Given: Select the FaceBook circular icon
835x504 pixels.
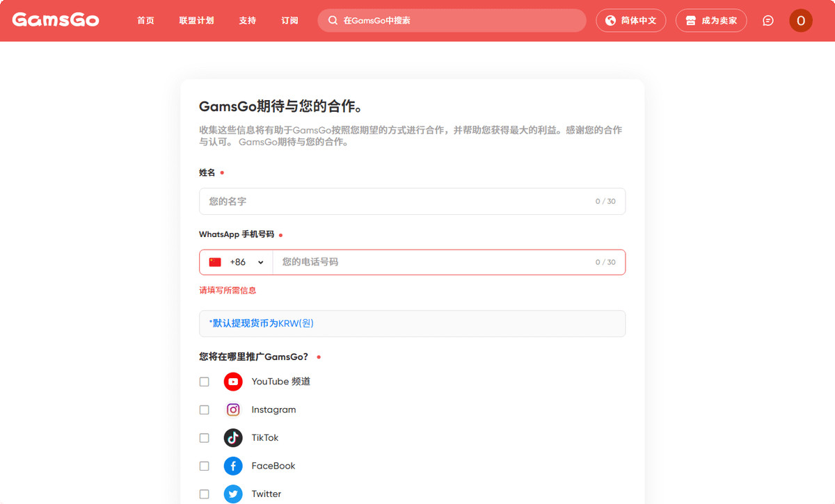Looking at the screenshot, I should 232,466.
